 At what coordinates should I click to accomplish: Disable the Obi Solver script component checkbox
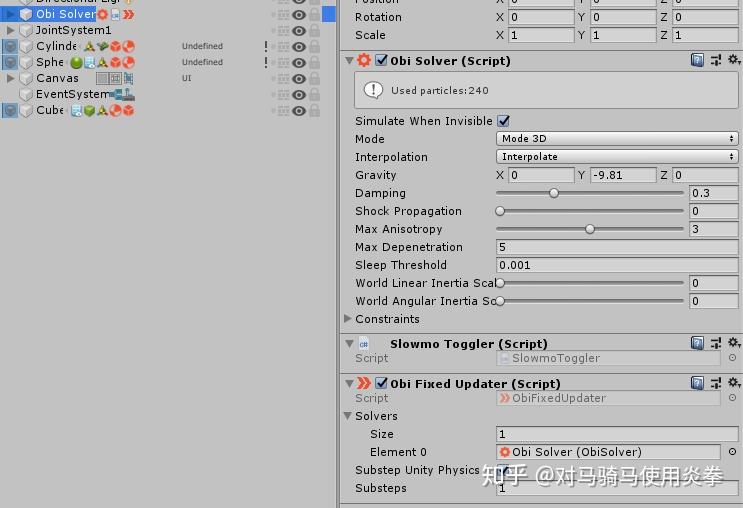click(x=381, y=60)
